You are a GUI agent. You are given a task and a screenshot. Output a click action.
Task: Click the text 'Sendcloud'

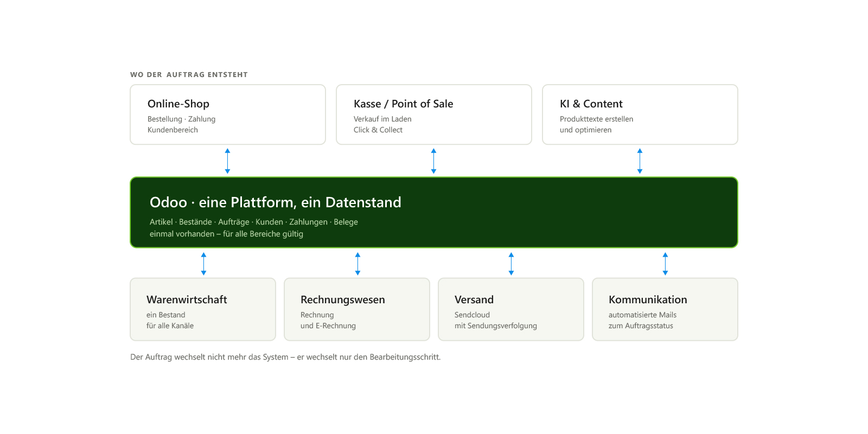pyautogui.click(x=472, y=315)
